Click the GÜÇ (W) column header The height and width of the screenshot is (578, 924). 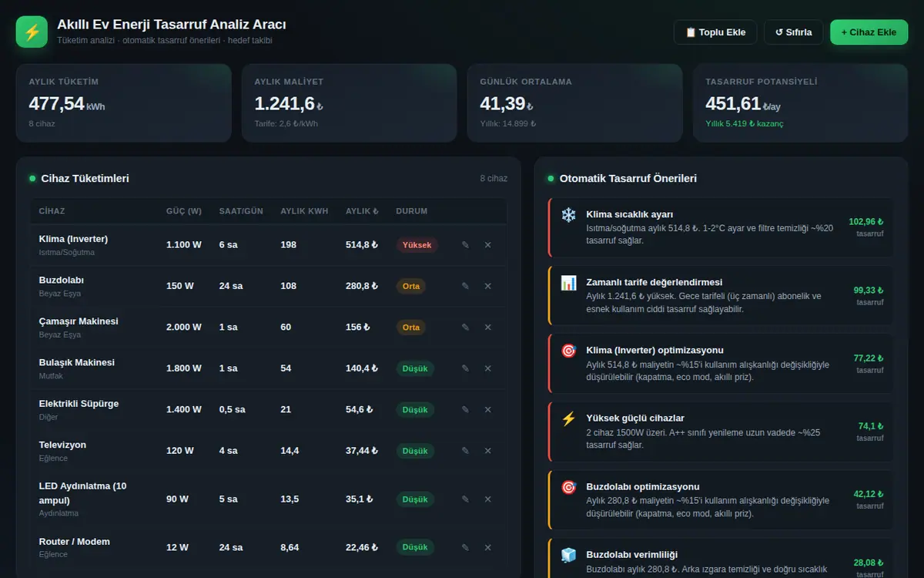click(184, 211)
